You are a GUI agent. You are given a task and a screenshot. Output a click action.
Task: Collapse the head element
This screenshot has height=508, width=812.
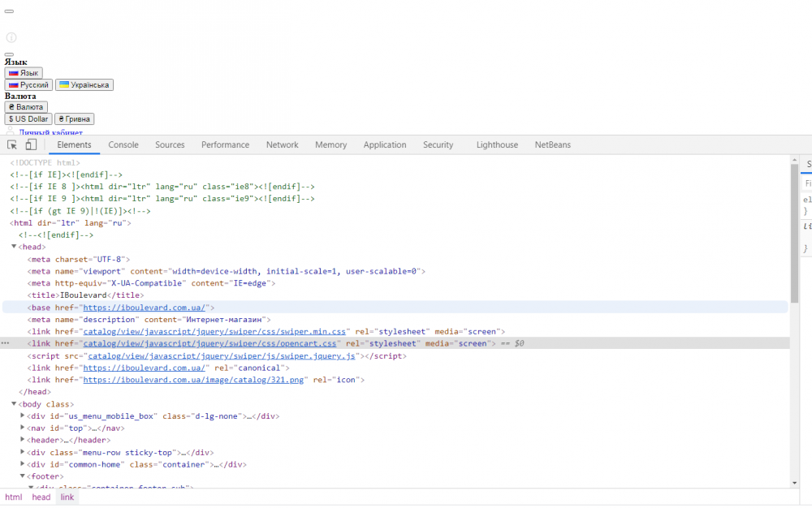[x=14, y=247]
